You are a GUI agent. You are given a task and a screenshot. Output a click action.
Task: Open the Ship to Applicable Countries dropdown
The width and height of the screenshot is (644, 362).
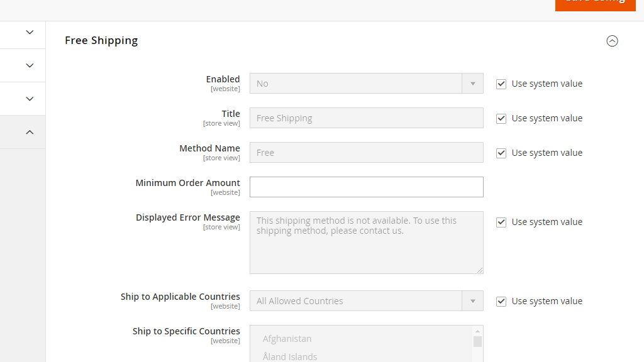[x=367, y=301]
